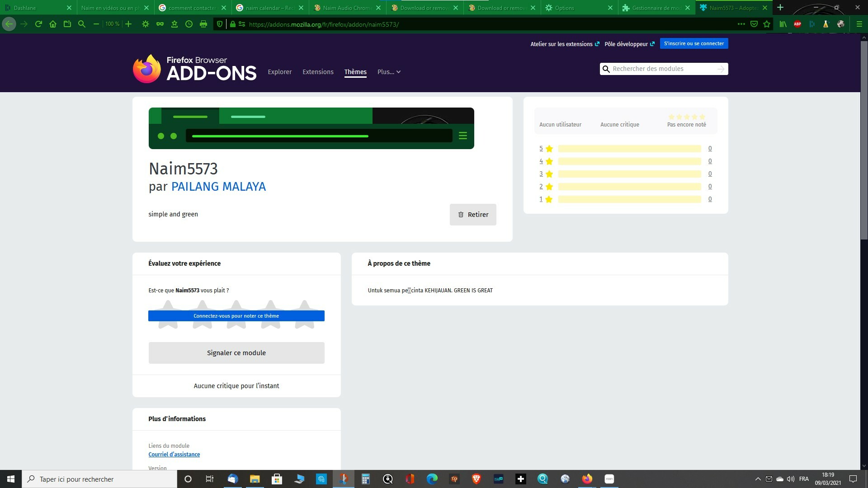Open PAILANG MALAYA author link
The width and height of the screenshot is (868, 488).
pyautogui.click(x=218, y=187)
